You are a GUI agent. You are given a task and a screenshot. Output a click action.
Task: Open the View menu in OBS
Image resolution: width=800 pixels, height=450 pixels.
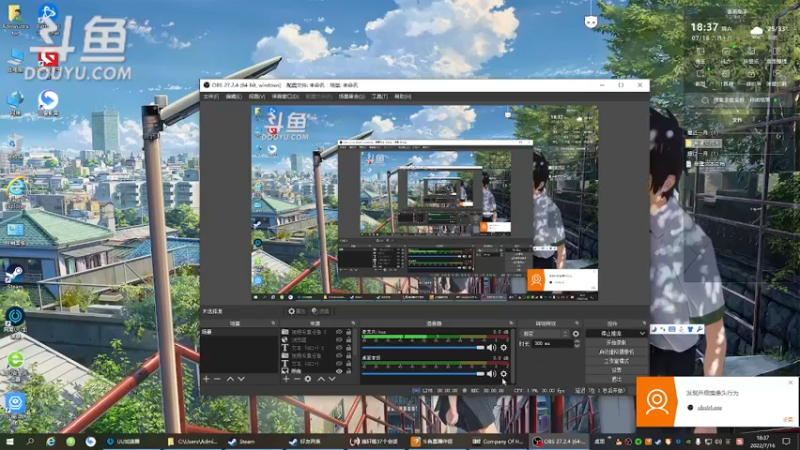point(257,96)
